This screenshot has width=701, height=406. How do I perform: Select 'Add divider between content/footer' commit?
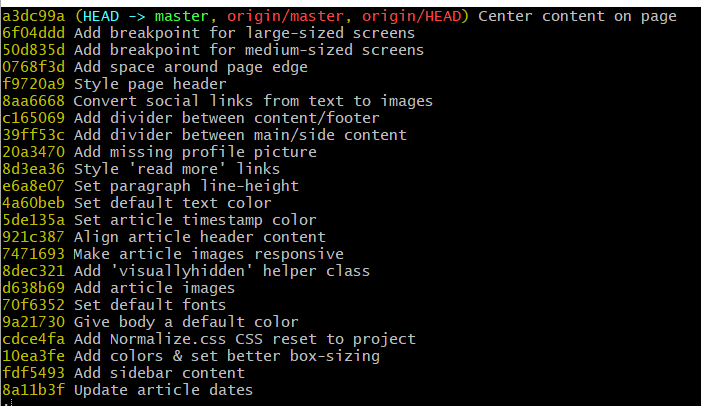(190, 118)
